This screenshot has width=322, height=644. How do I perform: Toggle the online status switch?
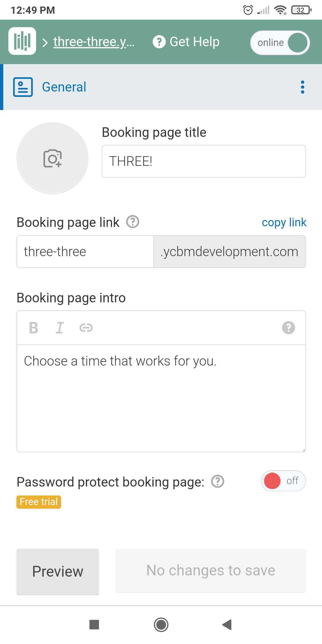coord(280,43)
